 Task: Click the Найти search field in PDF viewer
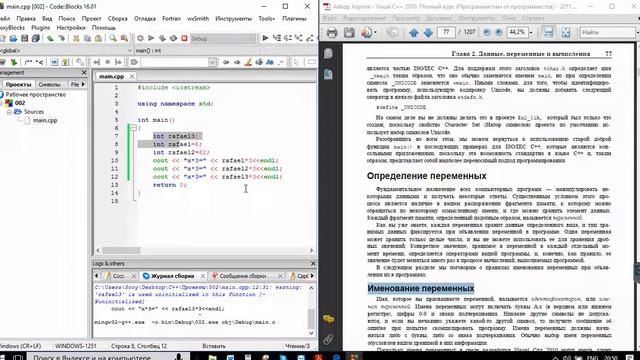[x=607, y=32]
